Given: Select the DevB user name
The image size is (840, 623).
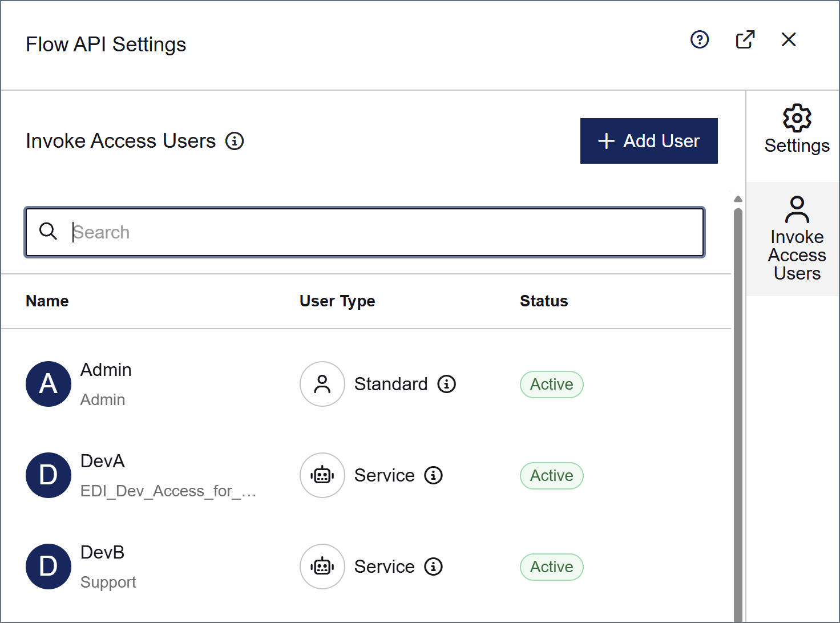Looking at the screenshot, I should tap(103, 552).
